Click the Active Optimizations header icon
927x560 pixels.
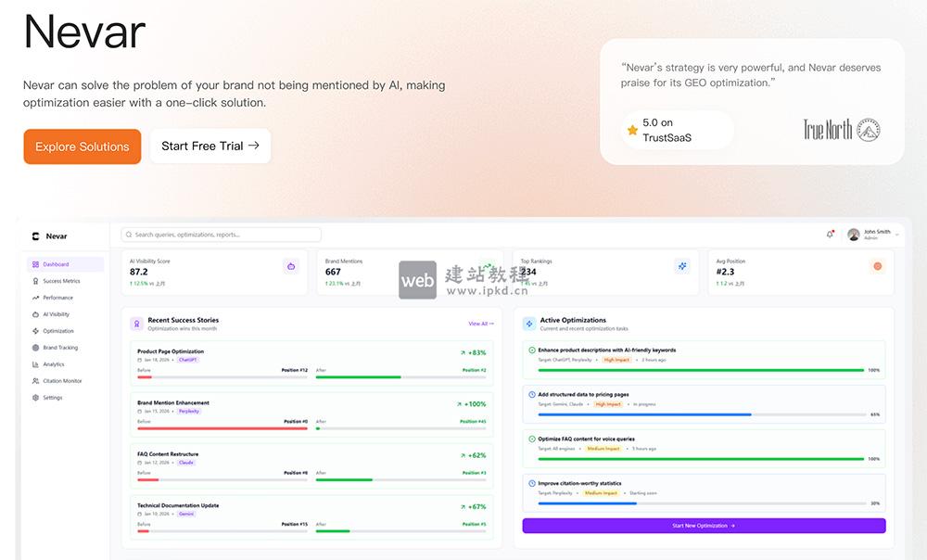pos(528,324)
